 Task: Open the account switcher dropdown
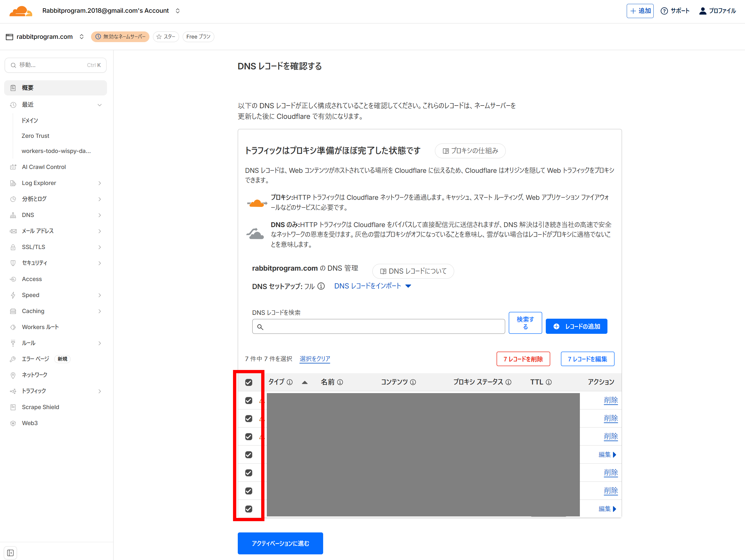(x=178, y=11)
